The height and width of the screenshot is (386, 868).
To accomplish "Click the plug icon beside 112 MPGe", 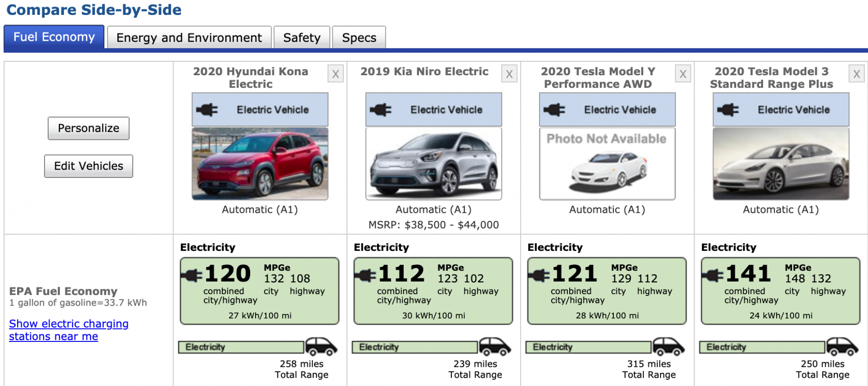I will click(365, 275).
